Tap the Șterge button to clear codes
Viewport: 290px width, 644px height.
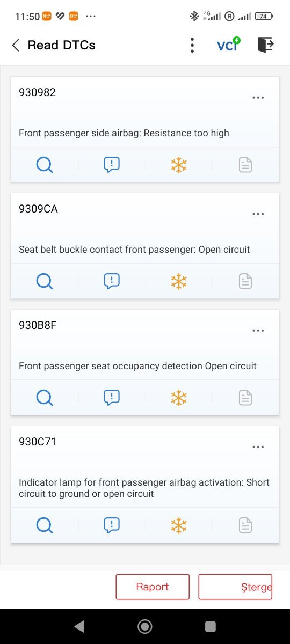click(236, 587)
